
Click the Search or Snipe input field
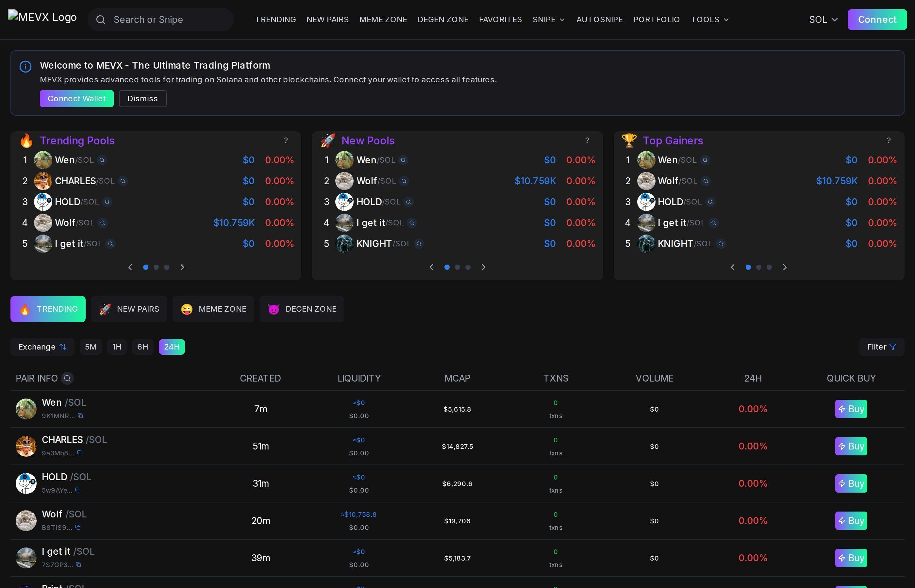[x=160, y=20]
